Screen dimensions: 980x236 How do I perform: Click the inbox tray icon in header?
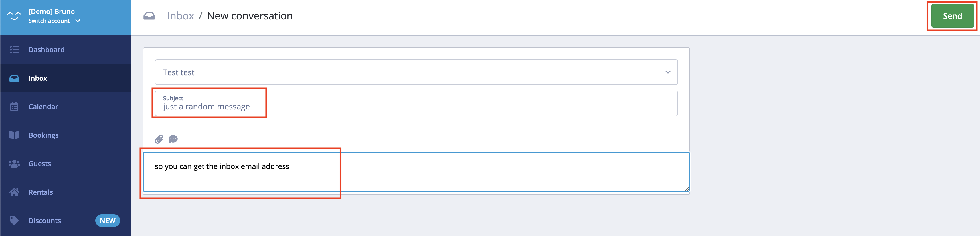coord(149,16)
